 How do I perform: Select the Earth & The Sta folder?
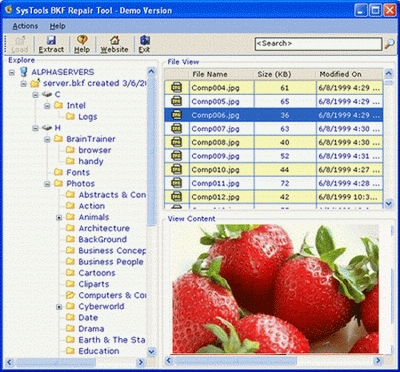(112, 340)
